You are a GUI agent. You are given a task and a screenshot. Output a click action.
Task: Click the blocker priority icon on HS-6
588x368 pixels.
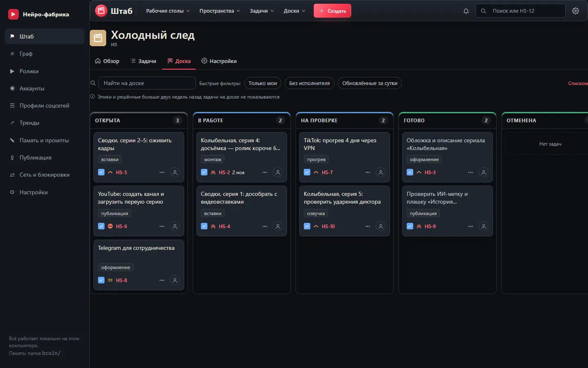click(x=110, y=227)
